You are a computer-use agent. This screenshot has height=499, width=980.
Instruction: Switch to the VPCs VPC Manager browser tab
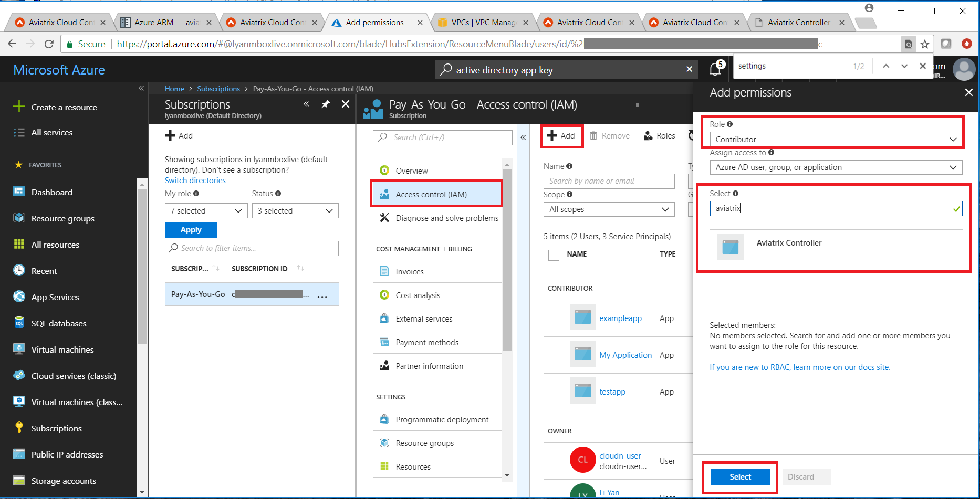[482, 22]
